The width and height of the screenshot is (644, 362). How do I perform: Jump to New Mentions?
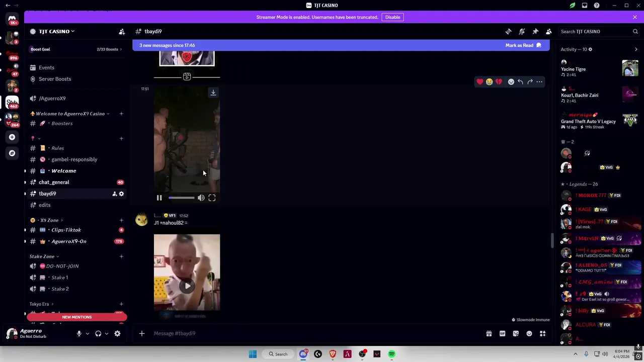point(76,317)
